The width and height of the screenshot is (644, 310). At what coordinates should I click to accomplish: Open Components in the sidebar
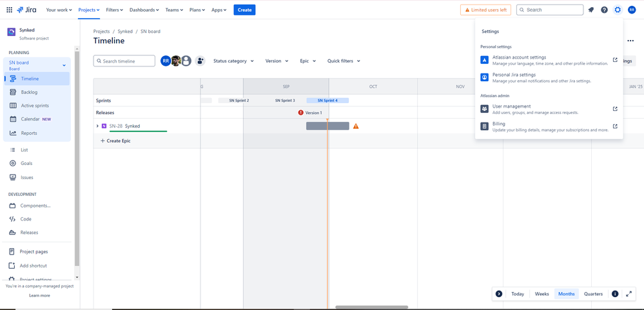coord(37,206)
